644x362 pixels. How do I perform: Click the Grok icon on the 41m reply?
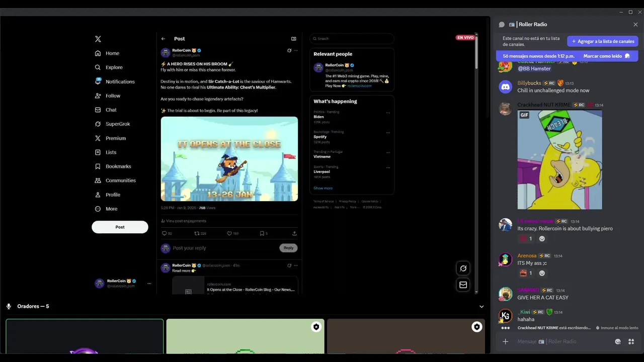[x=289, y=265]
